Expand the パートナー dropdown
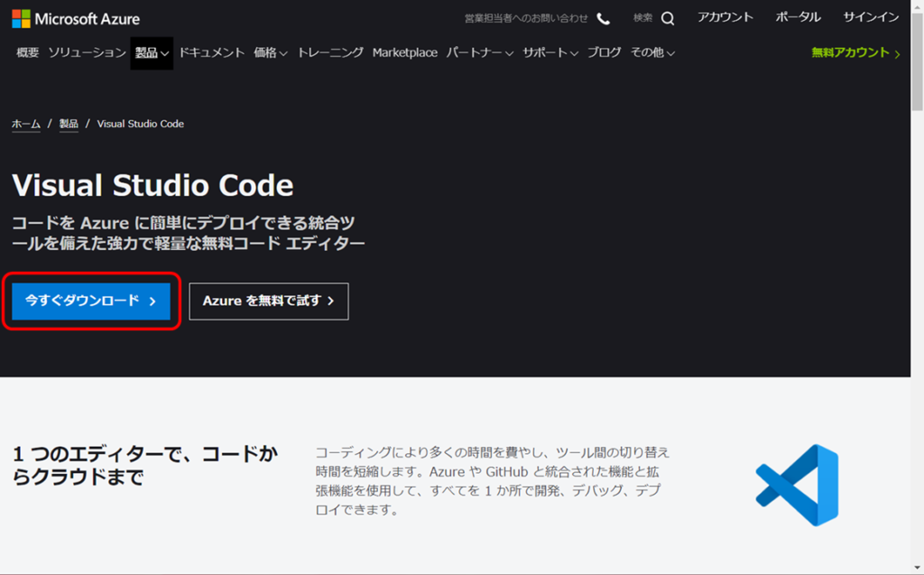 (480, 52)
